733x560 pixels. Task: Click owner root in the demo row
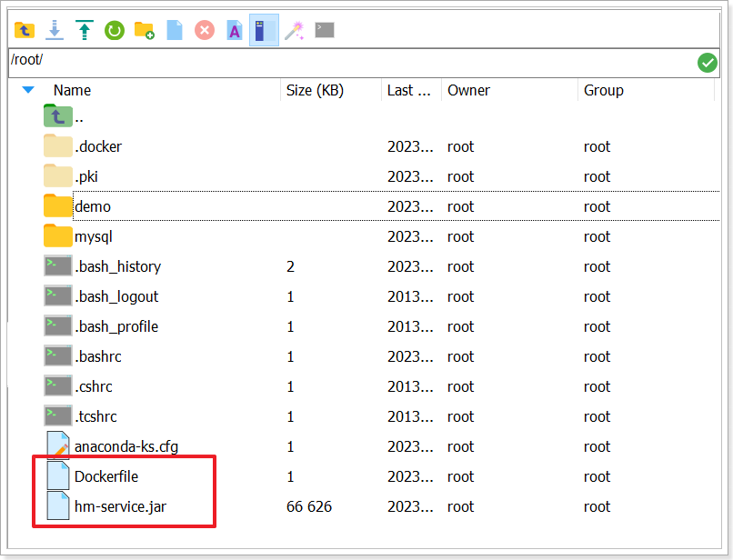pos(460,206)
